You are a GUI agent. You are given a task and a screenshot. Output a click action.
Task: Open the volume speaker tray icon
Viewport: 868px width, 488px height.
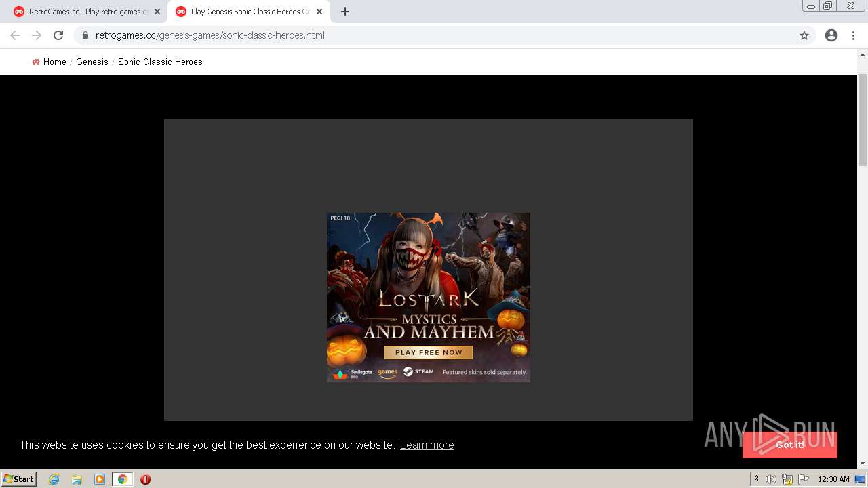tap(771, 479)
